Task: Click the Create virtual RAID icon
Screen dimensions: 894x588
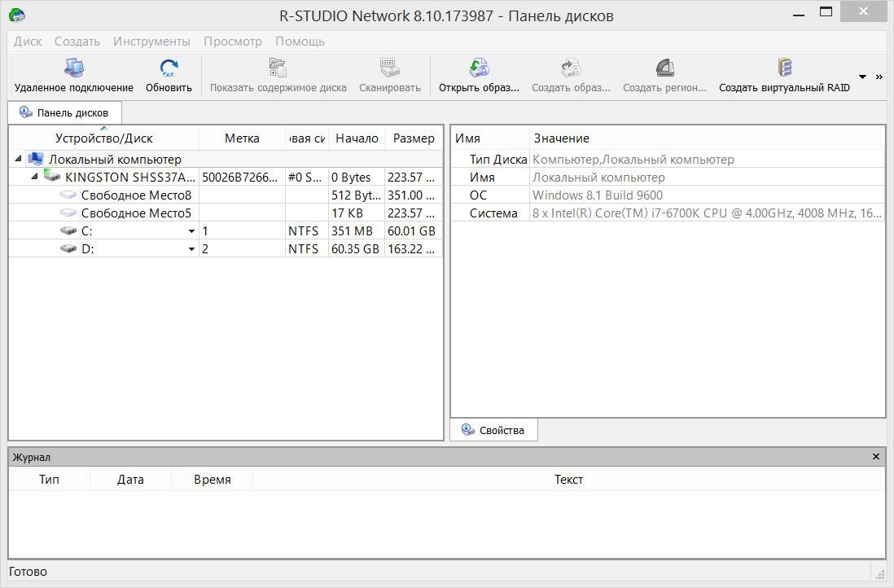Action: pyautogui.click(x=785, y=68)
